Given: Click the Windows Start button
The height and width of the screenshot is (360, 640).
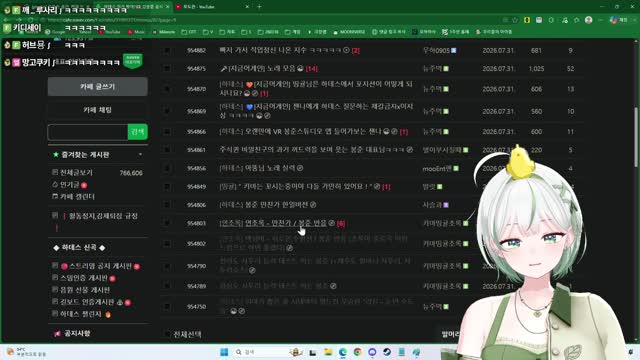Looking at the screenshot, I should point(224,352).
